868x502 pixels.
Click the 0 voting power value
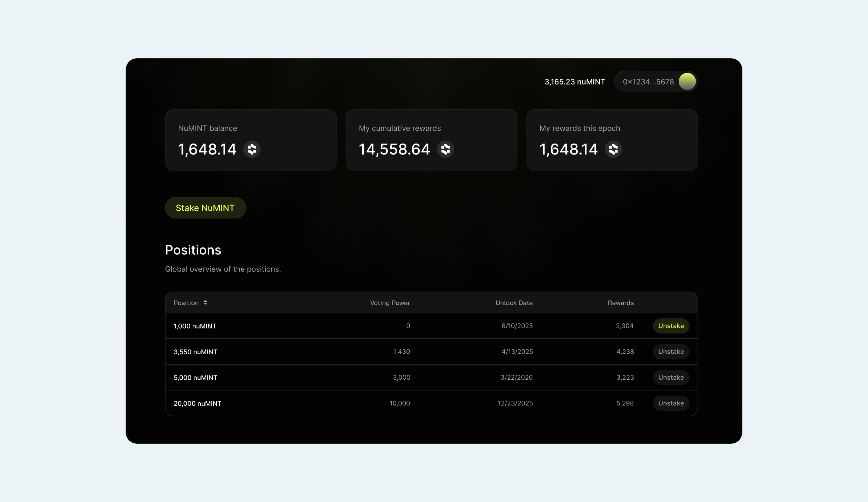coord(408,326)
